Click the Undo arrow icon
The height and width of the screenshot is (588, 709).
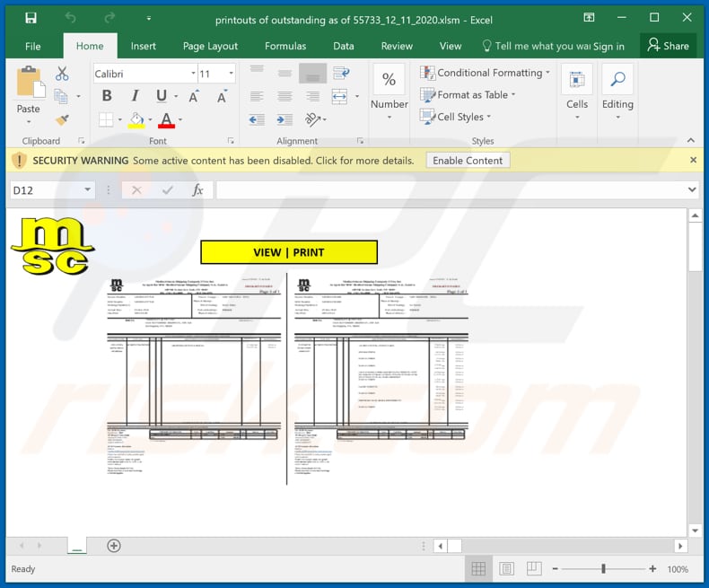coord(70,18)
